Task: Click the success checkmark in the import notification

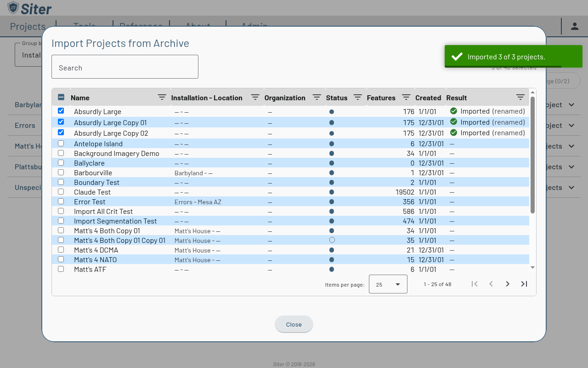Action: click(x=457, y=57)
